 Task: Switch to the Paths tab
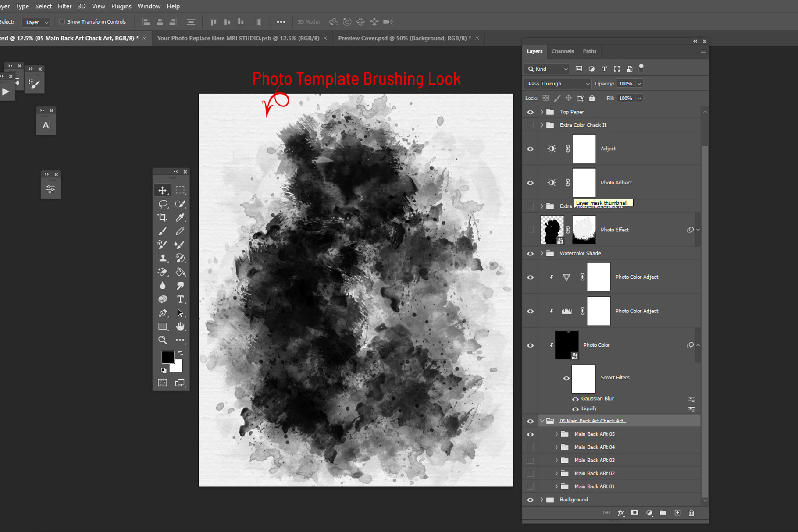(589, 51)
